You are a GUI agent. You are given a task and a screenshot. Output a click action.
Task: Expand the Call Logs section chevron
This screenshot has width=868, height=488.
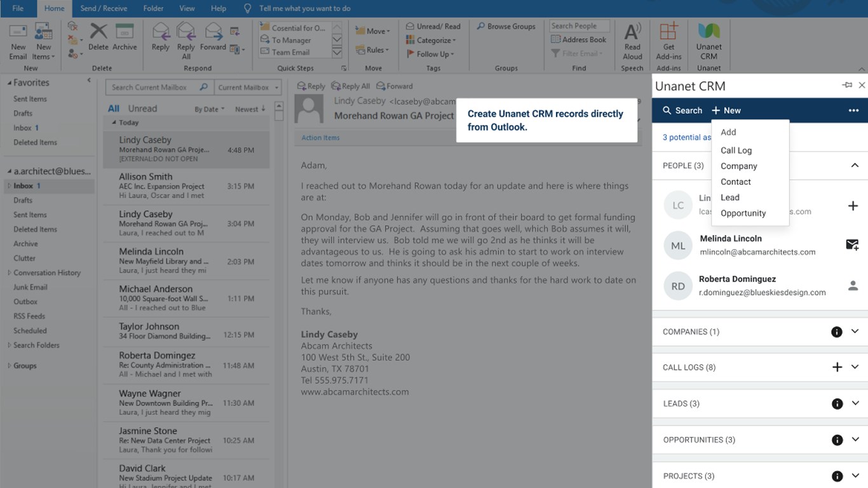pyautogui.click(x=855, y=367)
